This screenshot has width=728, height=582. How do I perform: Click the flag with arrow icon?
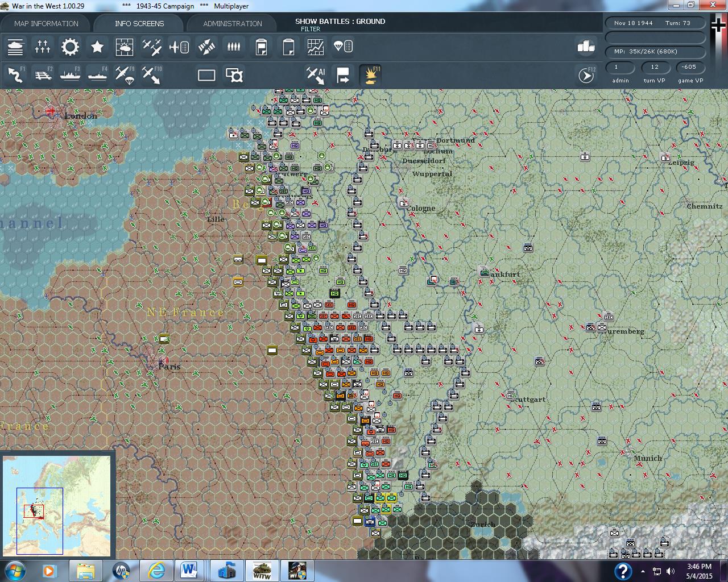tap(343, 74)
